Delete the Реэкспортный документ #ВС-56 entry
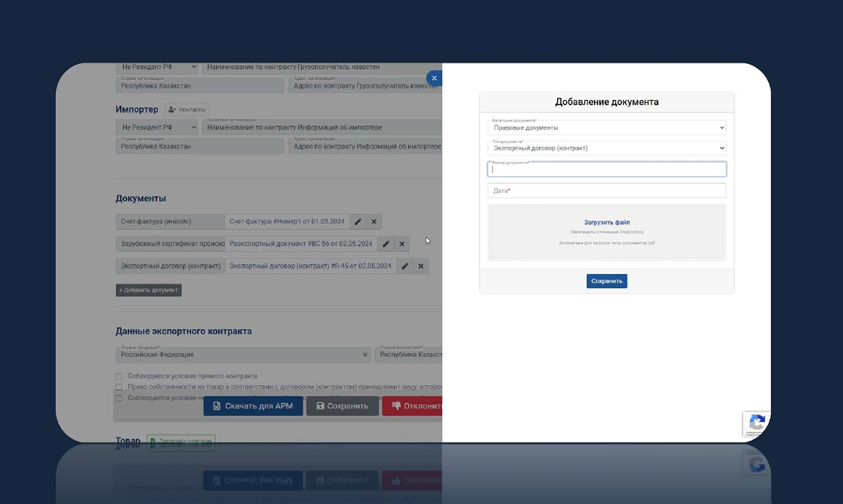The width and height of the screenshot is (843, 504). coord(402,244)
